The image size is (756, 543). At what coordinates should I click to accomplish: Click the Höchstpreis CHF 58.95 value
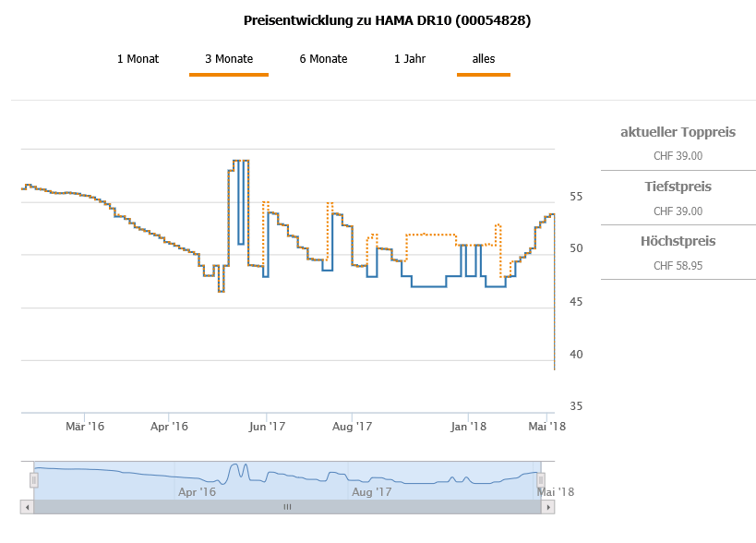pyautogui.click(x=678, y=266)
